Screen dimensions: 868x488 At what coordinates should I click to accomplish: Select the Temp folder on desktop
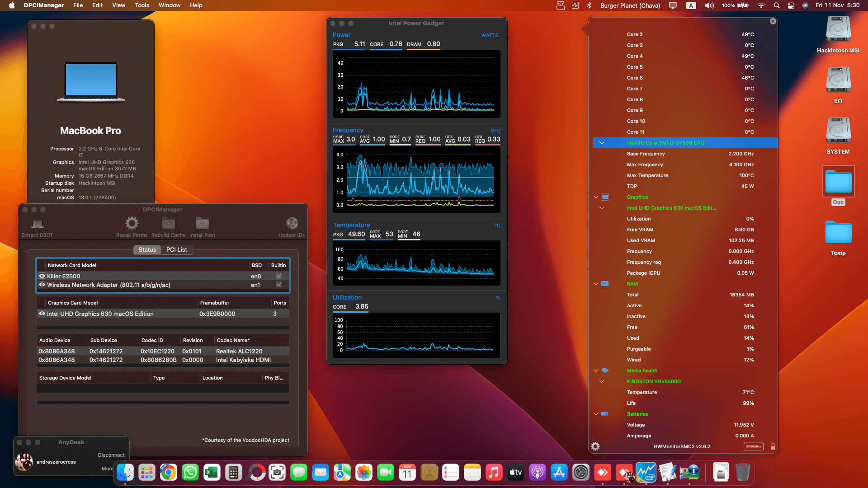coord(838,232)
